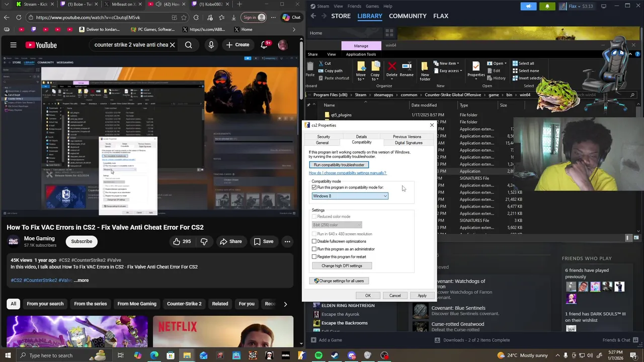Click the browser Refresh icon
This screenshot has height=362, width=644.
pyautogui.click(x=19, y=18)
